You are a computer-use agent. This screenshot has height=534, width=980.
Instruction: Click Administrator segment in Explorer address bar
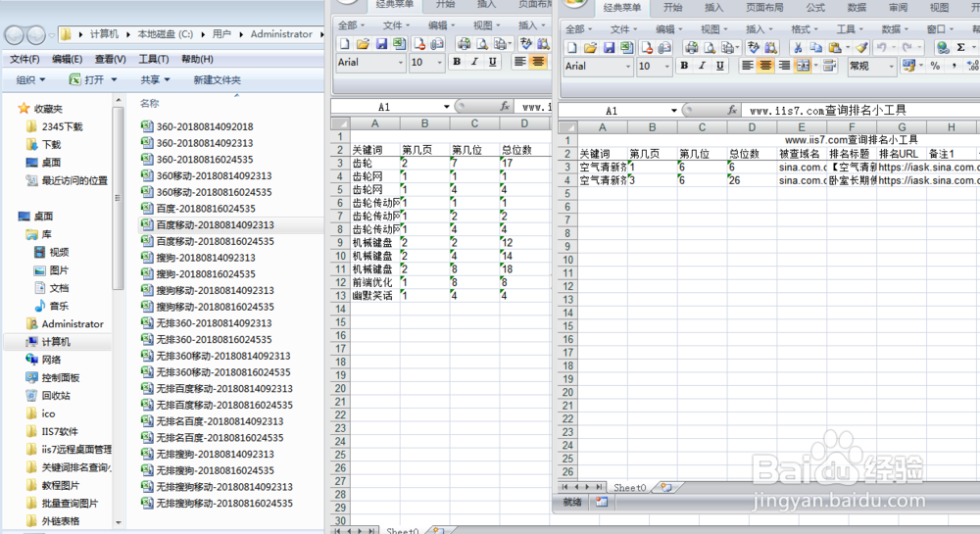pyautogui.click(x=281, y=34)
